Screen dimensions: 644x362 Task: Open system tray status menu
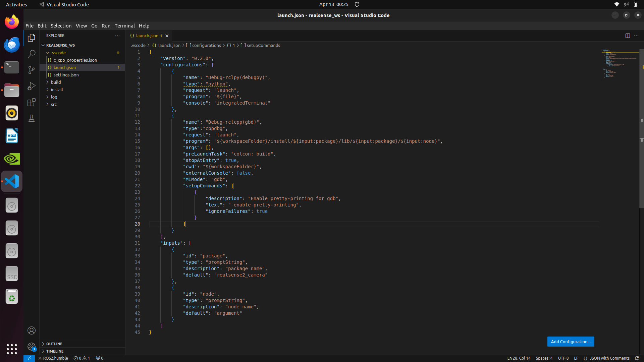[x=626, y=4]
